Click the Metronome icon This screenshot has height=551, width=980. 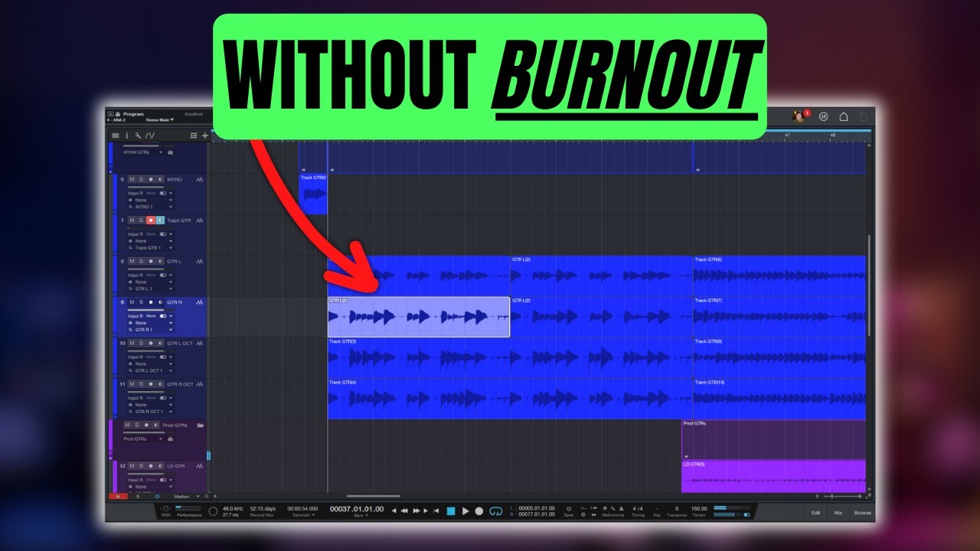(x=622, y=508)
